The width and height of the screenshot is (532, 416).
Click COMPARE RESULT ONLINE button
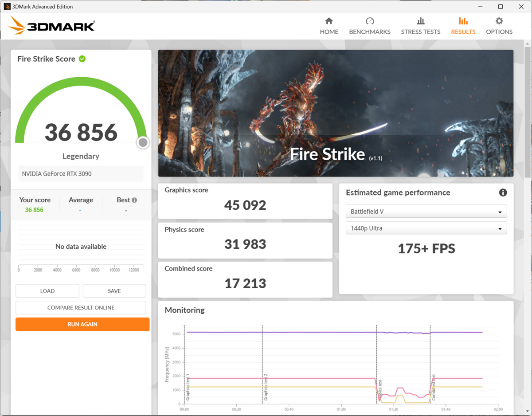[81, 308]
